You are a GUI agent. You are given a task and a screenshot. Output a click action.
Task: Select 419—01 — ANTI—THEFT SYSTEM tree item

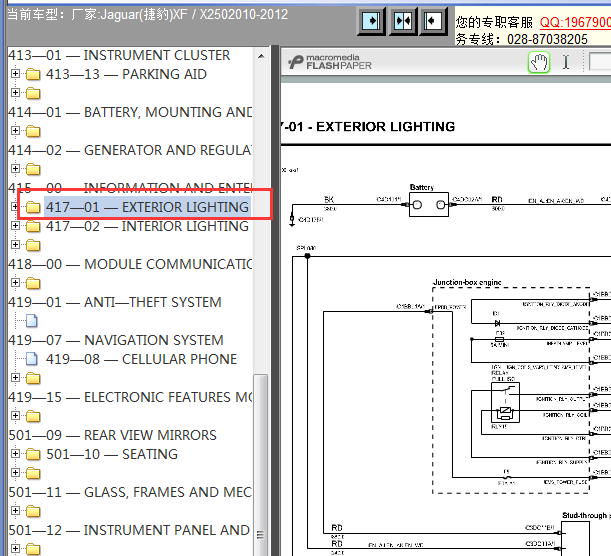(x=115, y=302)
